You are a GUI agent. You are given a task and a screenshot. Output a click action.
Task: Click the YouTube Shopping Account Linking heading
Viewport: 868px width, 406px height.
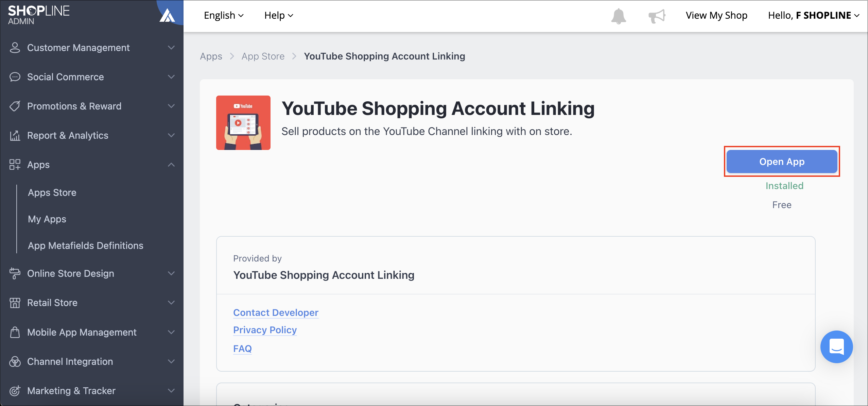pyautogui.click(x=438, y=109)
